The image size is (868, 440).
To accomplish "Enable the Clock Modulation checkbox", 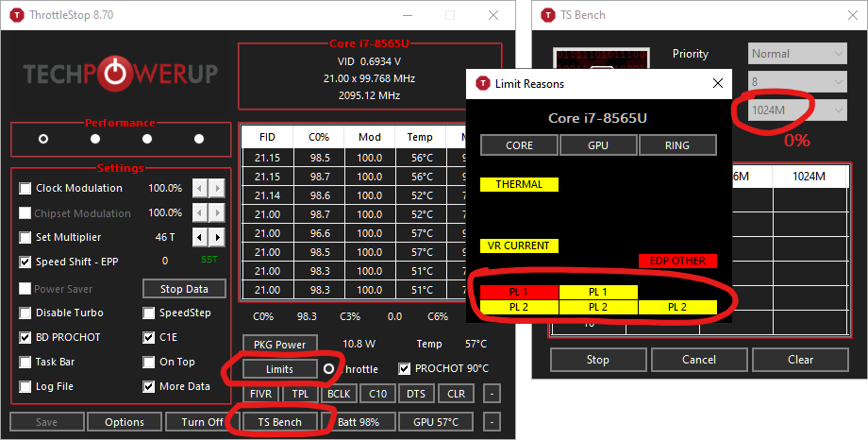I will click(x=25, y=189).
